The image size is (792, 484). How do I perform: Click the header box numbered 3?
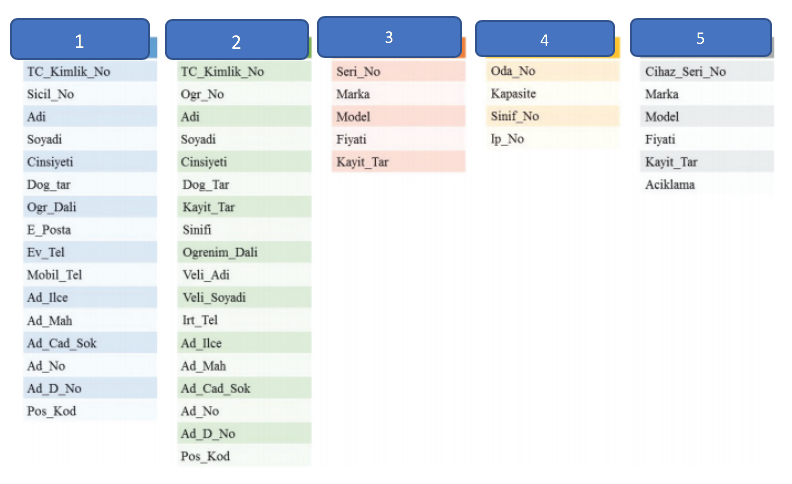tap(389, 37)
